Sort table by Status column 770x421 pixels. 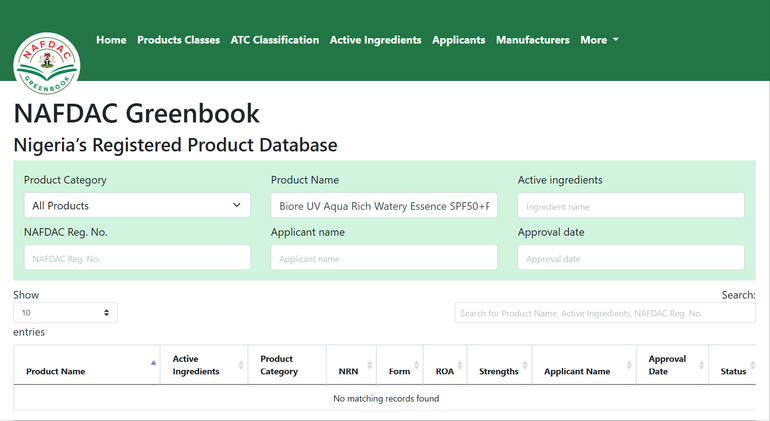[733, 365]
